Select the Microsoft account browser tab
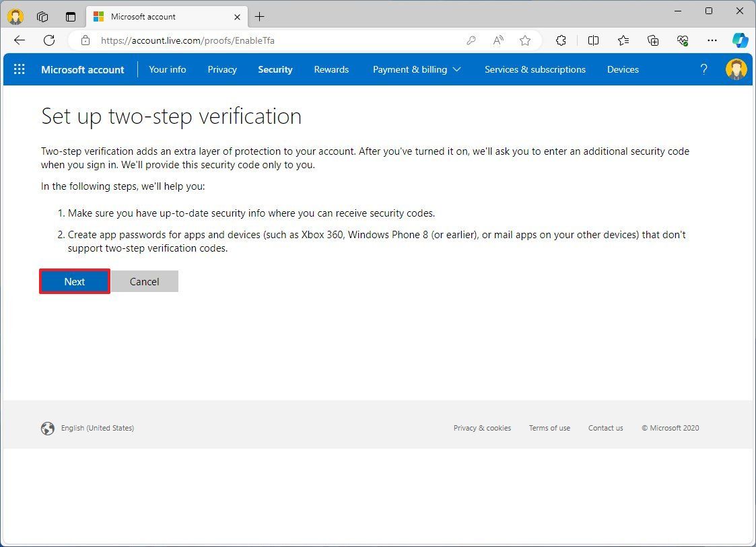The image size is (756, 547). tap(162, 17)
